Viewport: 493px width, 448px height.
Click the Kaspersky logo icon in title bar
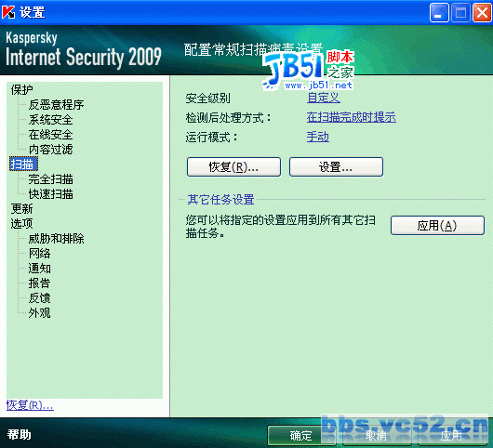pyautogui.click(x=8, y=12)
